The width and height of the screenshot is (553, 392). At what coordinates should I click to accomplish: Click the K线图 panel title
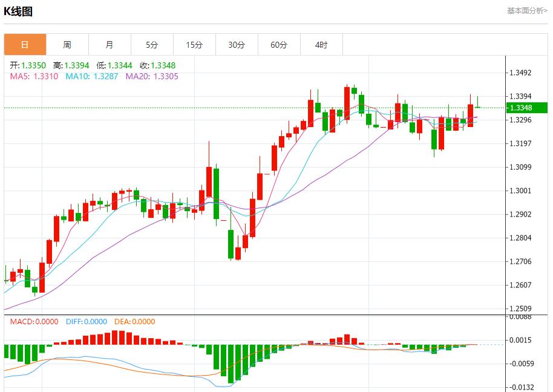18,11
